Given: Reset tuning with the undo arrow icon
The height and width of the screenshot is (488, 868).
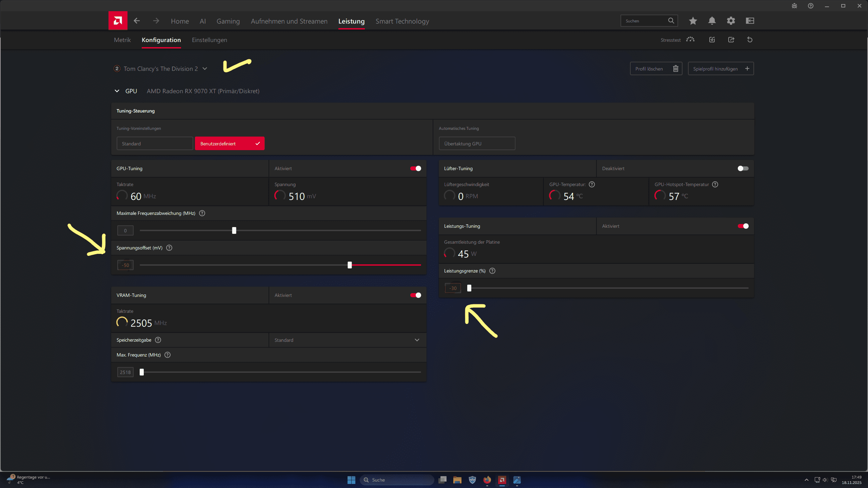Looking at the screenshot, I should (x=750, y=40).
